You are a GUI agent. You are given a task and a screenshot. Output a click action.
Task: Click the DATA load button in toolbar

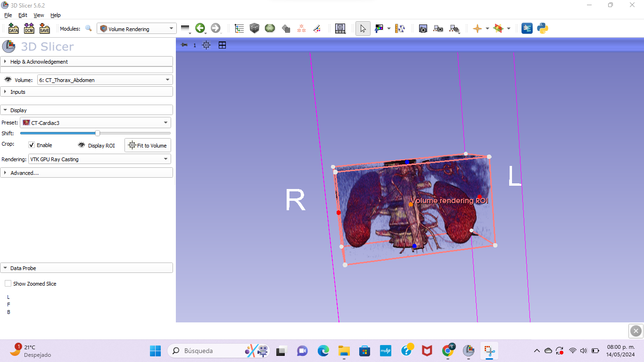(x=13, y=29)
